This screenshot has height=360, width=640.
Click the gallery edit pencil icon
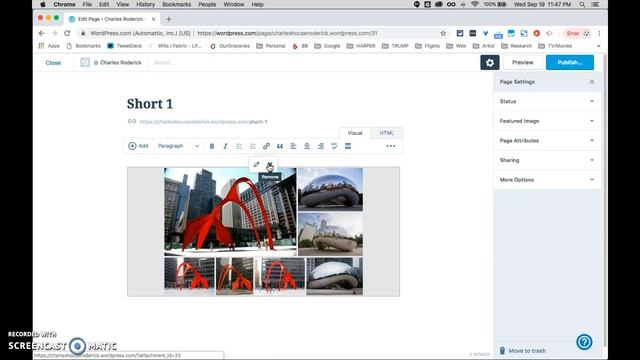pyautogui.click(x=256, y=164)
